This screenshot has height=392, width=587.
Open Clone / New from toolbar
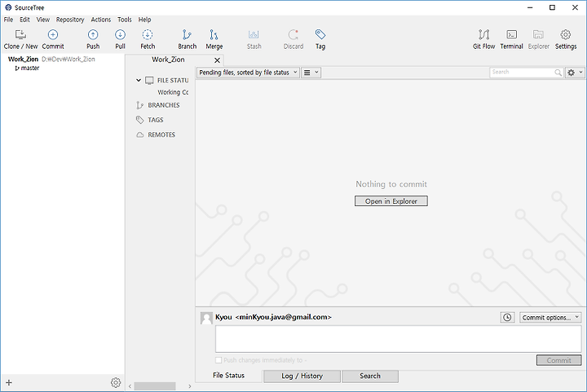[20, 39]
